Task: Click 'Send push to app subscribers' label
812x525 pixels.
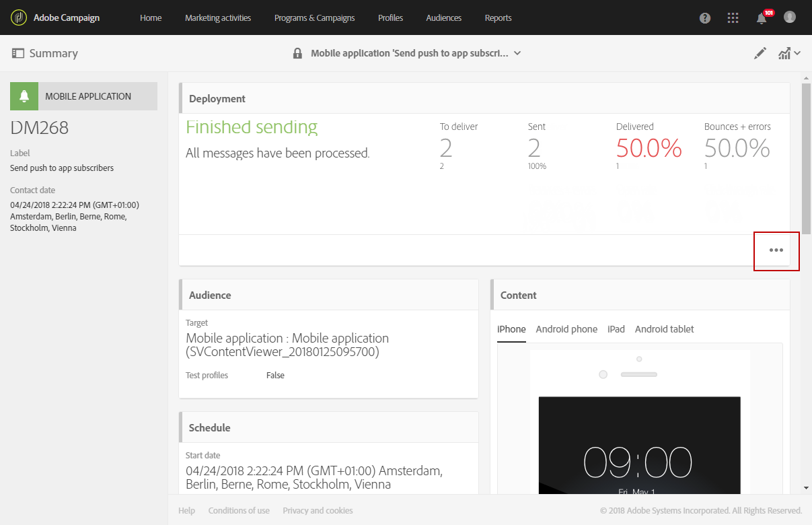Action: 62,168
